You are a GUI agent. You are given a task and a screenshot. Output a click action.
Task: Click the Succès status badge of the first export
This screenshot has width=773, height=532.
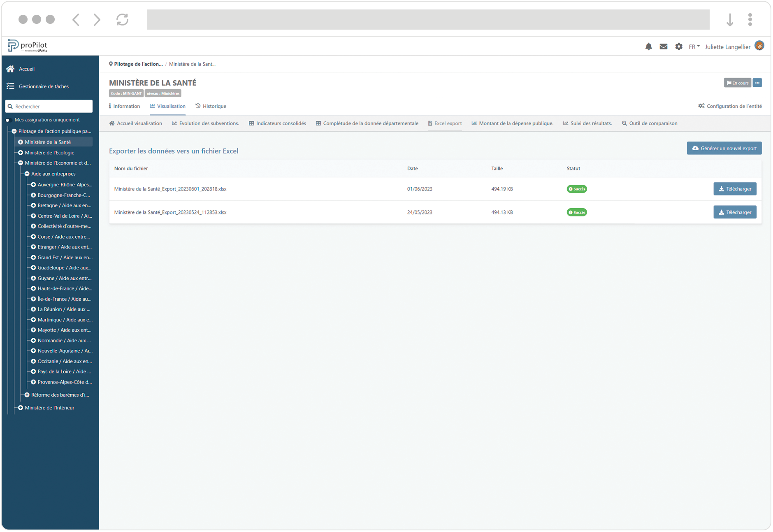coord(577,189)
